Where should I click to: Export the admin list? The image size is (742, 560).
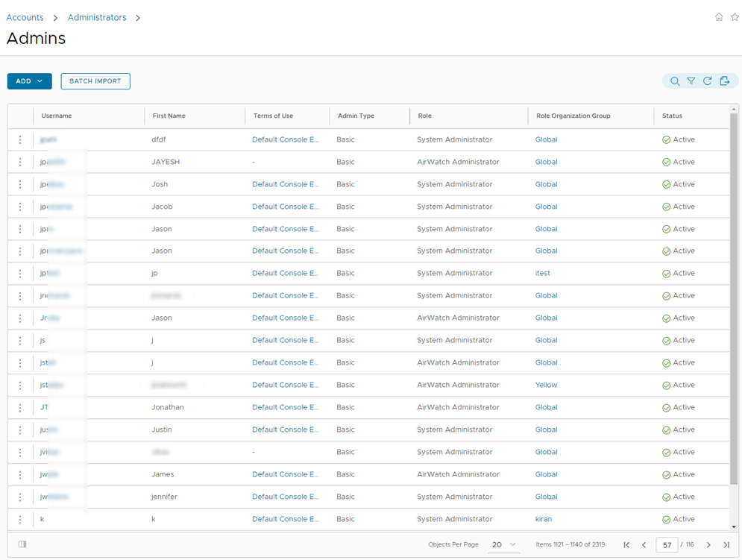[x=725, y=81]
